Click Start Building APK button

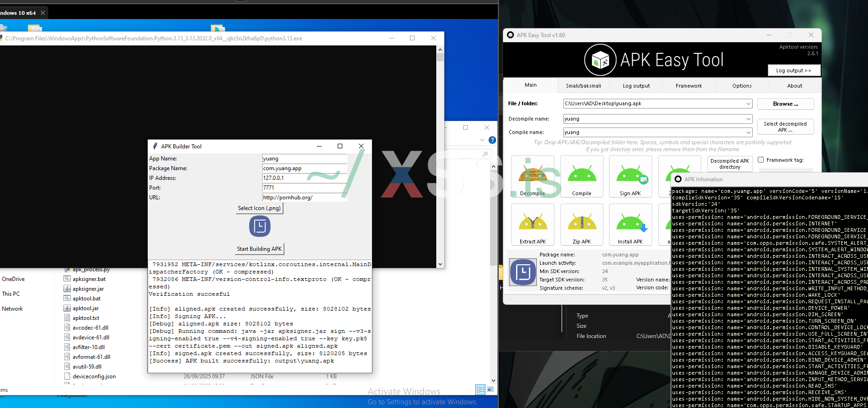pyautogui.click(x=259, y=249)
